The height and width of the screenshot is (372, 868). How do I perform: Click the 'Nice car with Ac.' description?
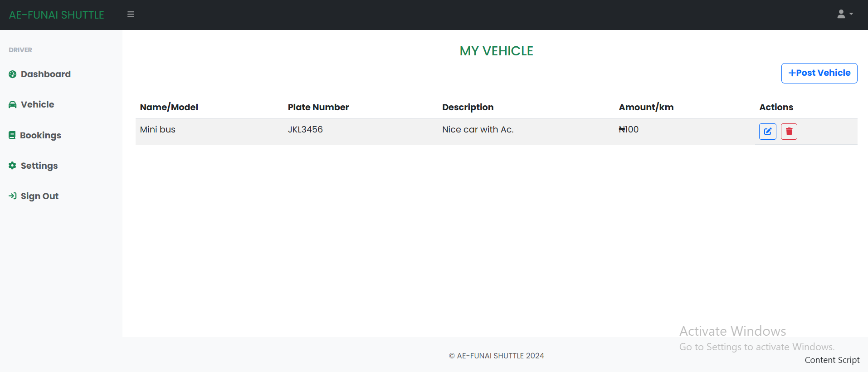click(x=478, y=130)
